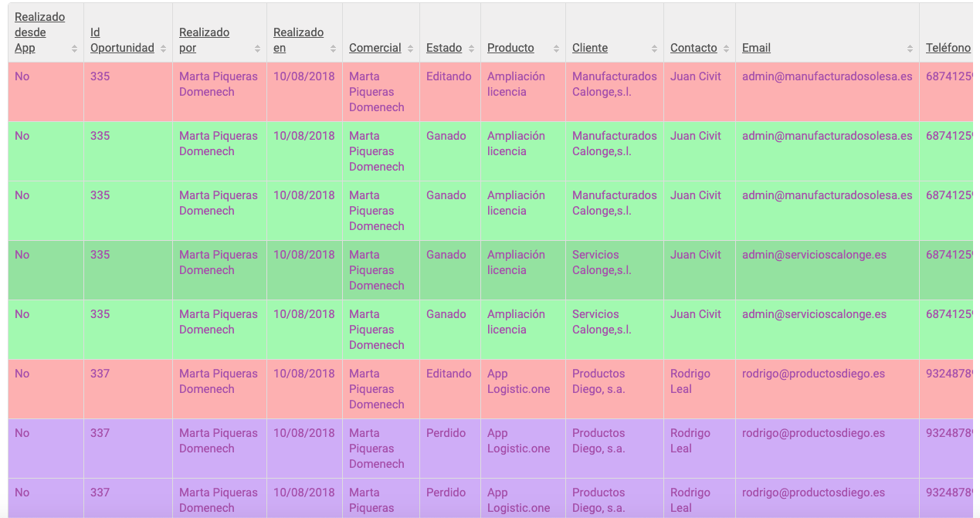Click sort arrows beside Realizado por header
Image resolution: width=980 pixels, height=518 pixels.
pyautogui.click(x=257, y=49)
